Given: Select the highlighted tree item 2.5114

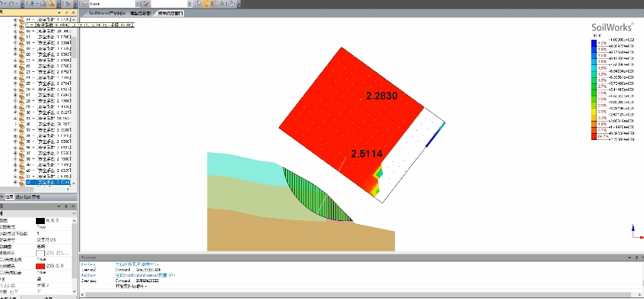Looking at the screenshot, I should 48,182.
